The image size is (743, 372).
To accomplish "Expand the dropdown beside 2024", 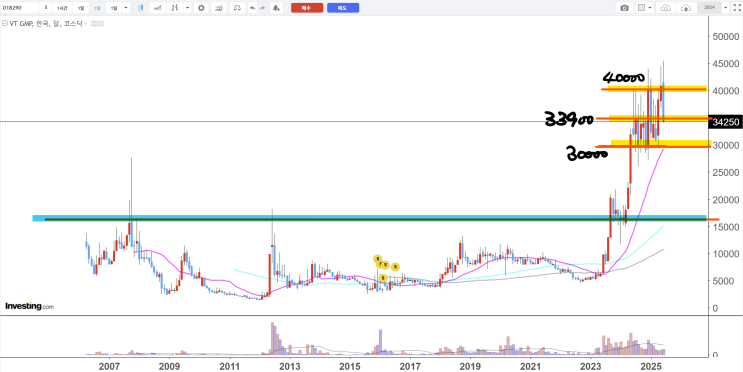I will pos(725,8).
